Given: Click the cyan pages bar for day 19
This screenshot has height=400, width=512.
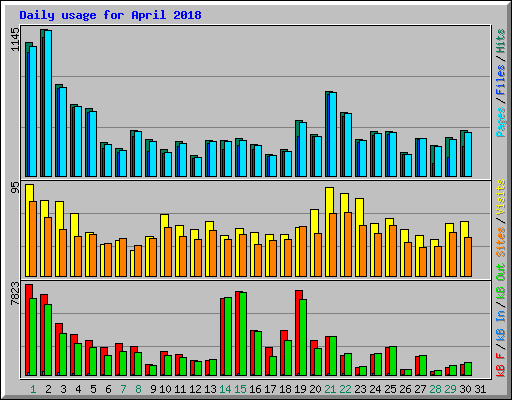Looking at the screenshot, I should 303,149.
